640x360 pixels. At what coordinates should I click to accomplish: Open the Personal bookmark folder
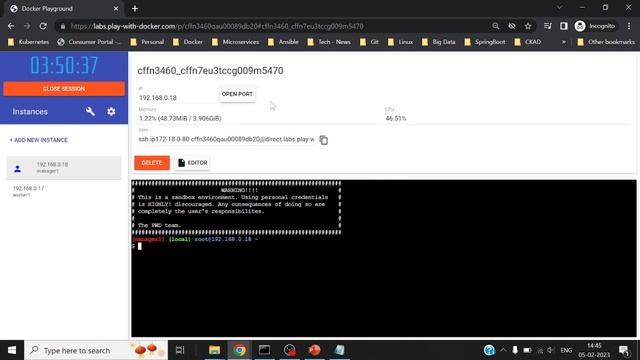[x=147, y=42]
